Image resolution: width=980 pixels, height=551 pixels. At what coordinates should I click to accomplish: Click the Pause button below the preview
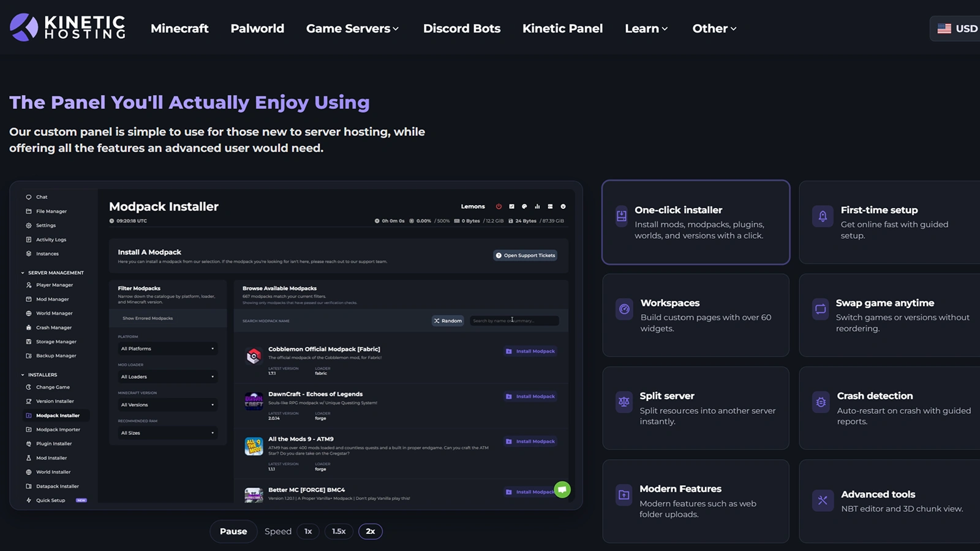pos(233,531)
